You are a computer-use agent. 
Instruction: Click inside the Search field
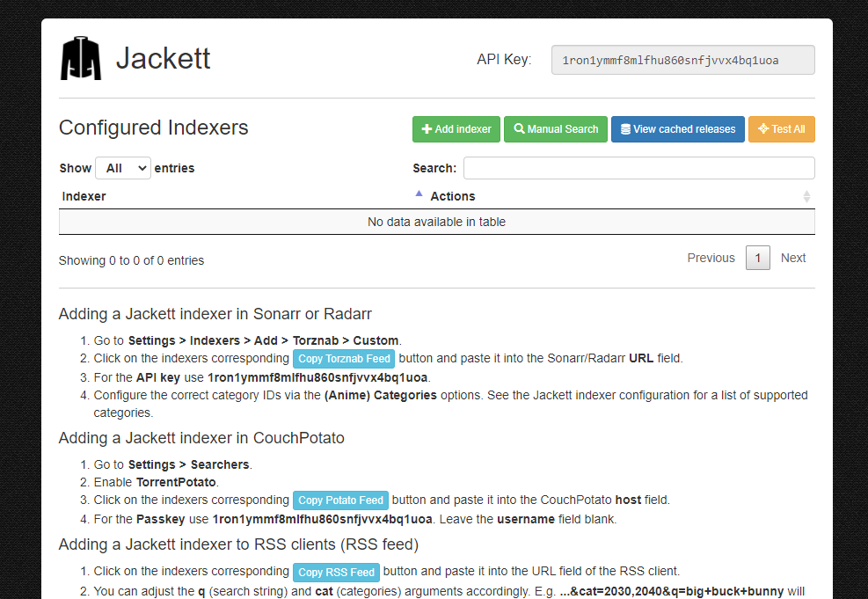[x=638, y=167]
